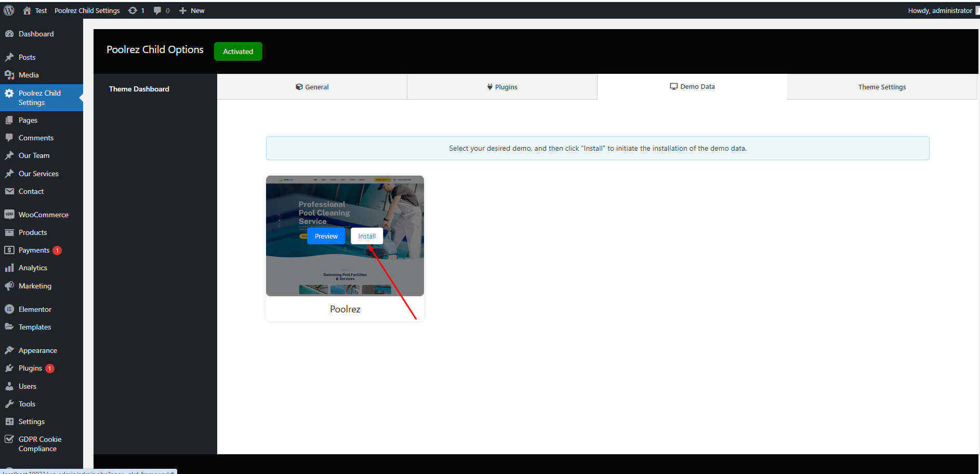Click the New content link in admin bar
The image size is (980, 474).
coord(192,10)
